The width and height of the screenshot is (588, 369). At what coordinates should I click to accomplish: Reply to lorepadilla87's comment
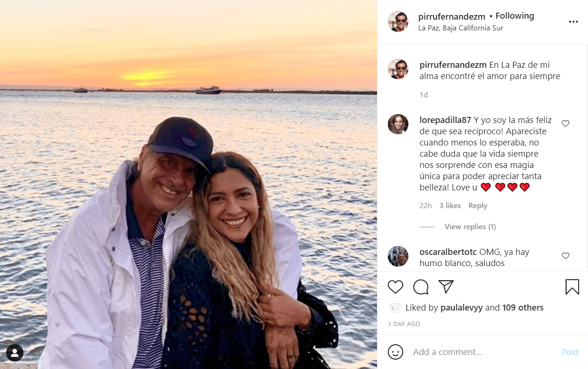point(478,205)
